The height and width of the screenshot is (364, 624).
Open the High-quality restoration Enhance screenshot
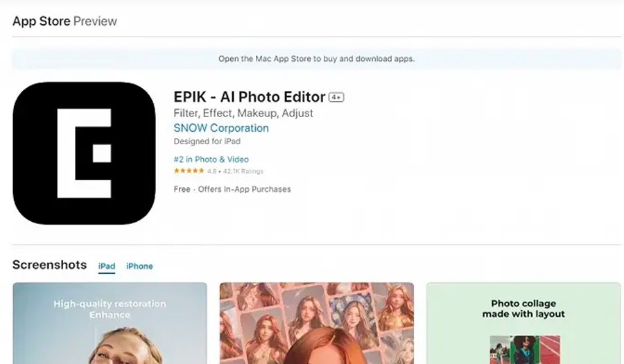(x=110, y=323)
